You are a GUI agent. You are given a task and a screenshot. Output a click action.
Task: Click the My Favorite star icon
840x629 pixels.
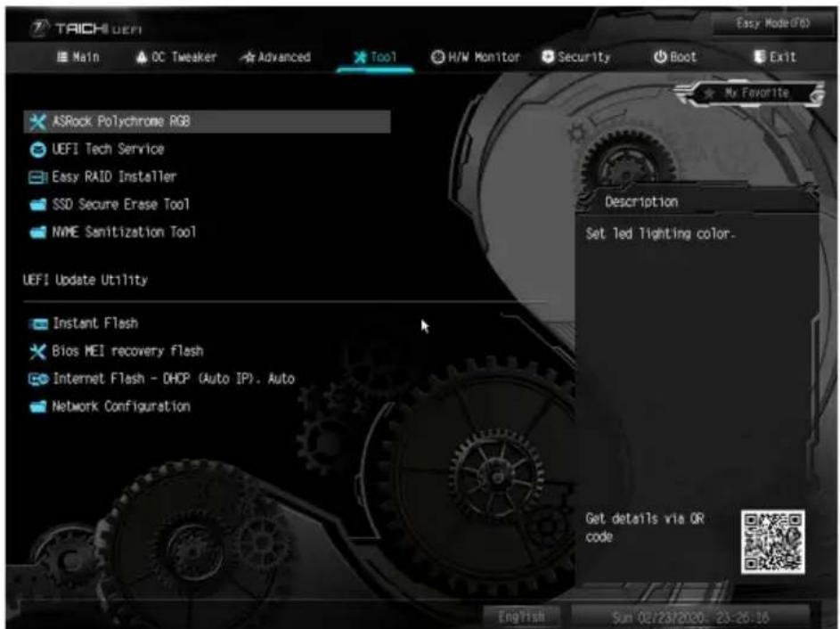[x=709, y=94]
